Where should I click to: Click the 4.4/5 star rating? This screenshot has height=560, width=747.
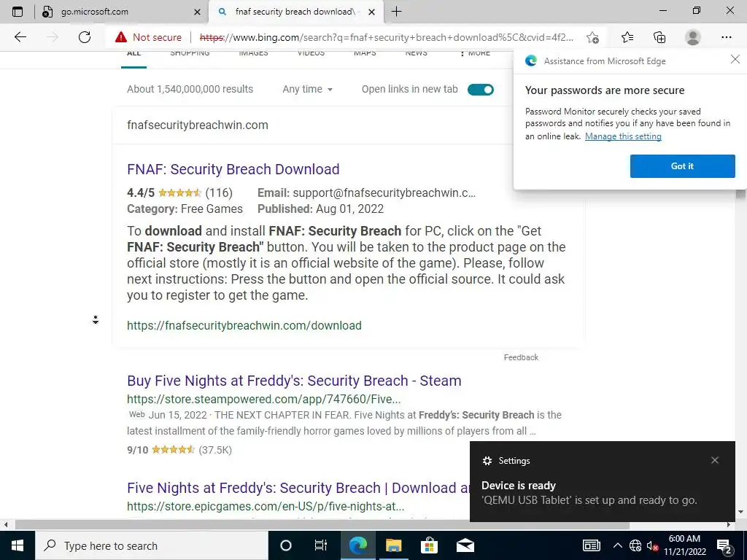tap(179, 192)
